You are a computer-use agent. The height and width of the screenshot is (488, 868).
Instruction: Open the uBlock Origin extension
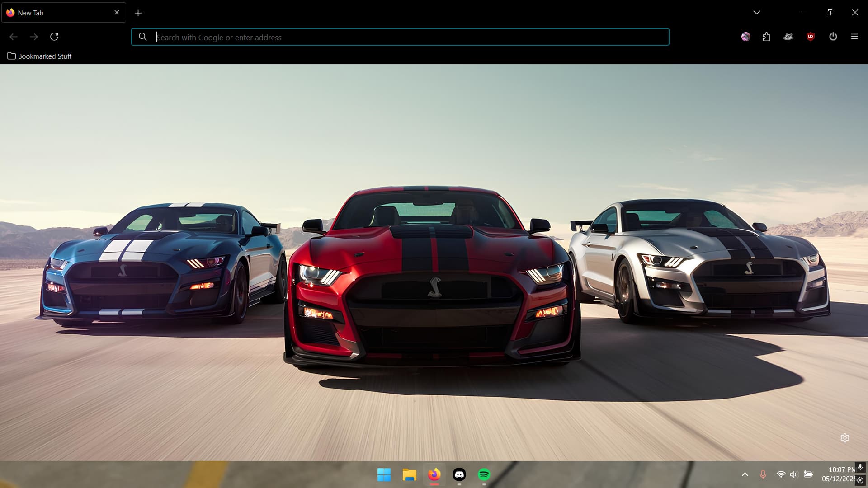810,37
